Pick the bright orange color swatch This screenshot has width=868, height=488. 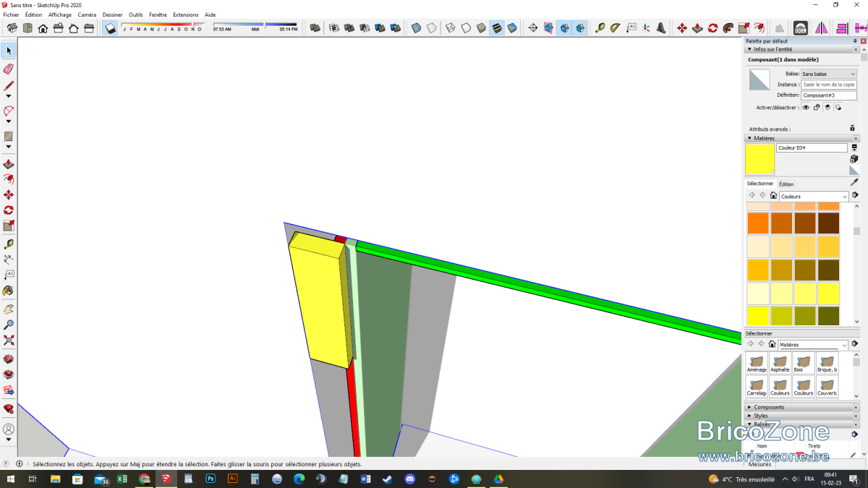click(757, 223)
